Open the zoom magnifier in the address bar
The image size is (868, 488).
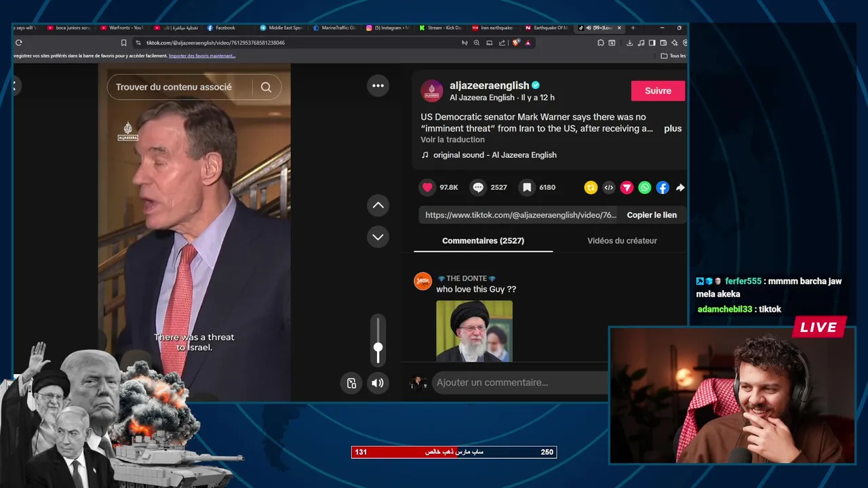click(x=477, y=43)
